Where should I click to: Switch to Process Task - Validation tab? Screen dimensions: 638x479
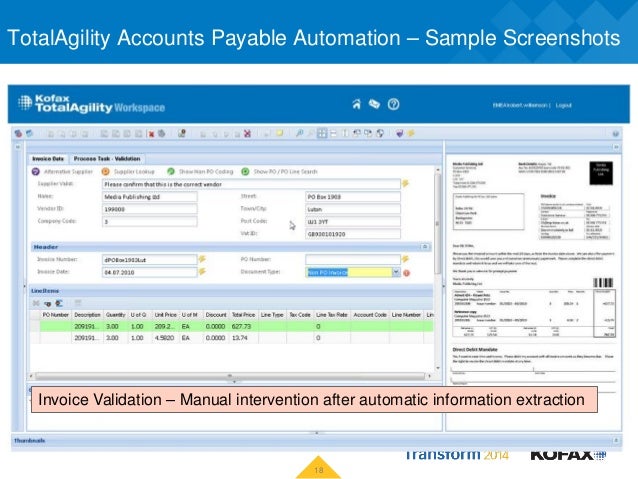click(x=107, y=159)
